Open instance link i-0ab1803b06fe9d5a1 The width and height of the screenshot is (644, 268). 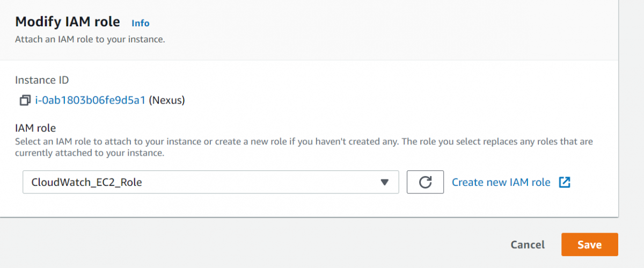point(90,100)
